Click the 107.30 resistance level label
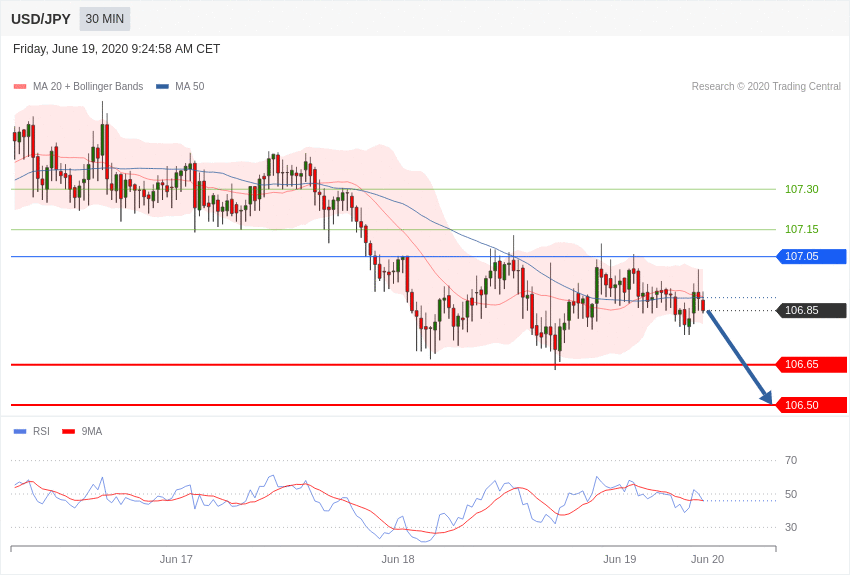Viewport: 850px width, 576px height. (802, 189)
